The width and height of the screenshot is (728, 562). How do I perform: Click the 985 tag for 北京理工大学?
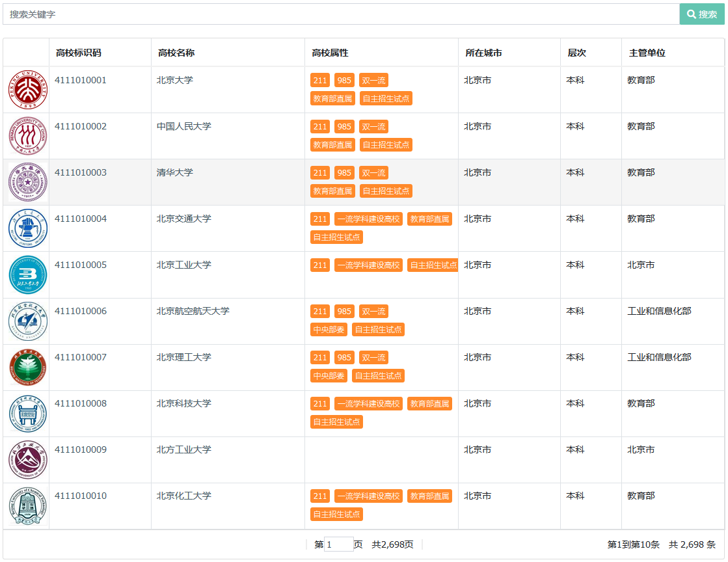point(344,357)
